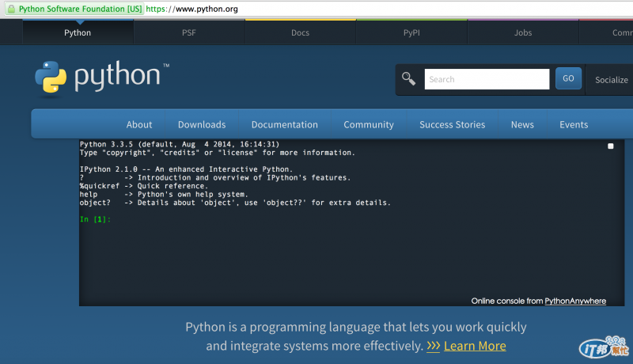Open the Documentation navigation menu
633x364 pixels.
[285, 125]
